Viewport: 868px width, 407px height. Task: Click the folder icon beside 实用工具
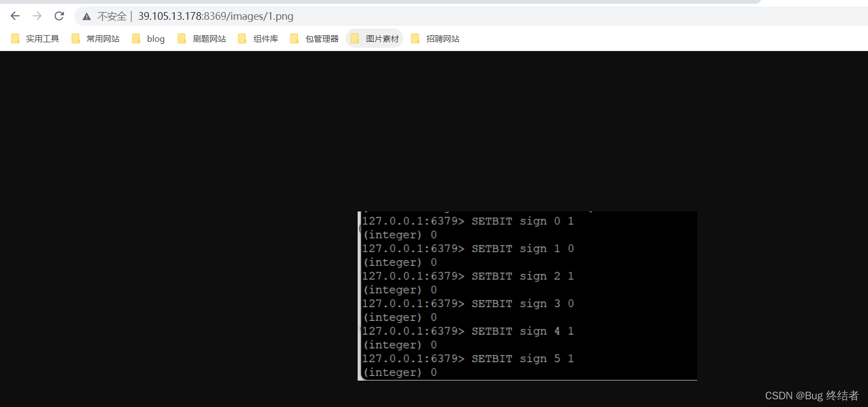coord(15,38)
